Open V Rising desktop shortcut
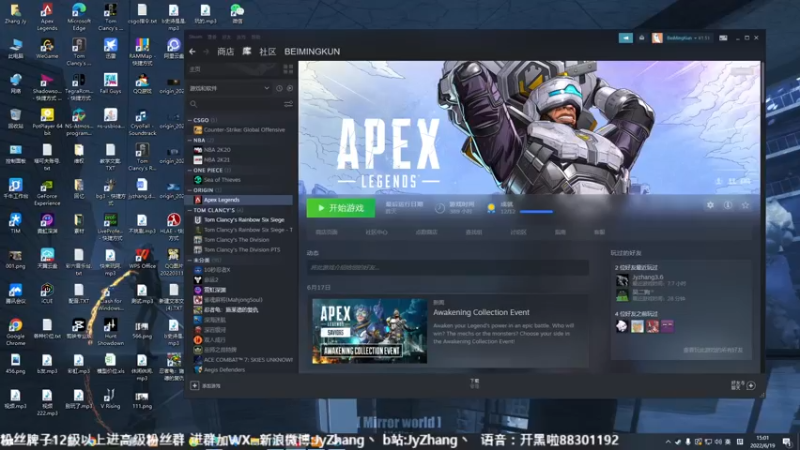 [110, 398]
